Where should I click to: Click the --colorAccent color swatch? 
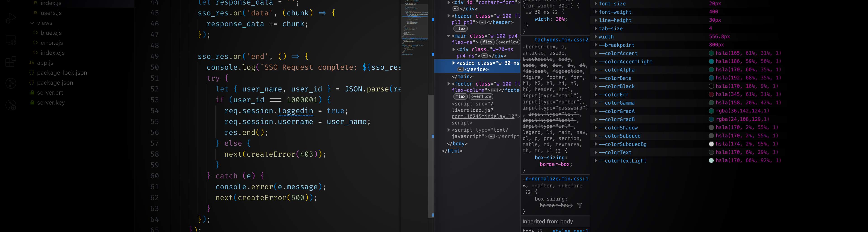click(x=711, y=53)
